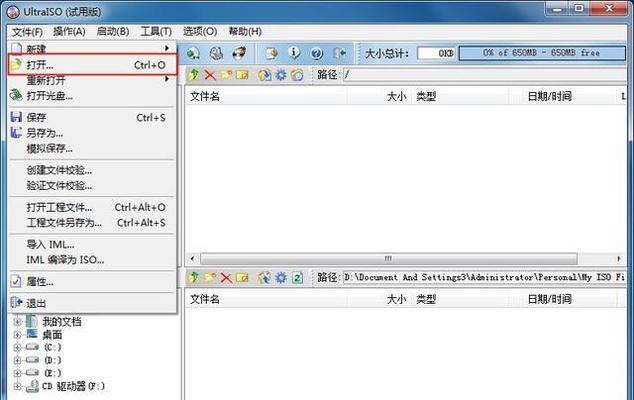Click the scrollbar left arrow in upper pane

[192, 258]
